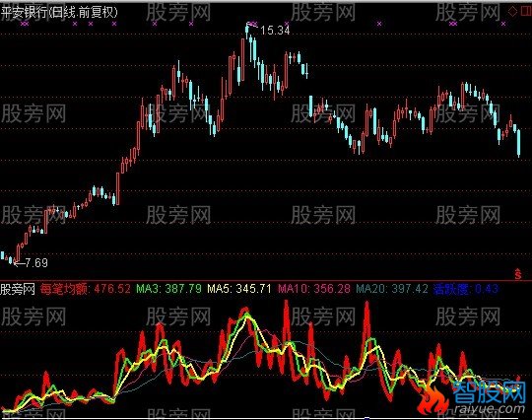
Task: Click the red double-pane window icon
Action: tap(525, 12)
